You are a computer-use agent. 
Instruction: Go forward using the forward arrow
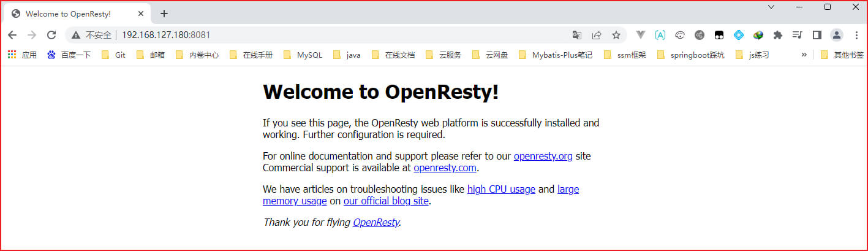pos(32,35)
